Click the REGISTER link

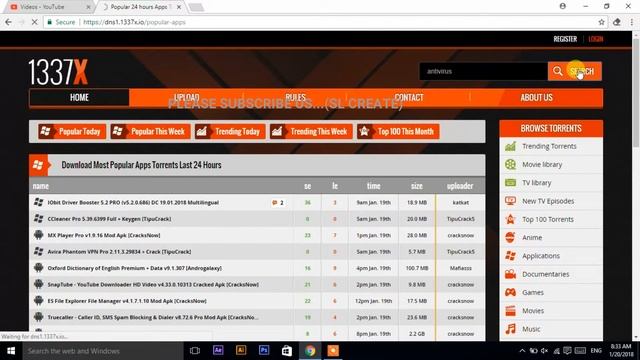[565, 39]
